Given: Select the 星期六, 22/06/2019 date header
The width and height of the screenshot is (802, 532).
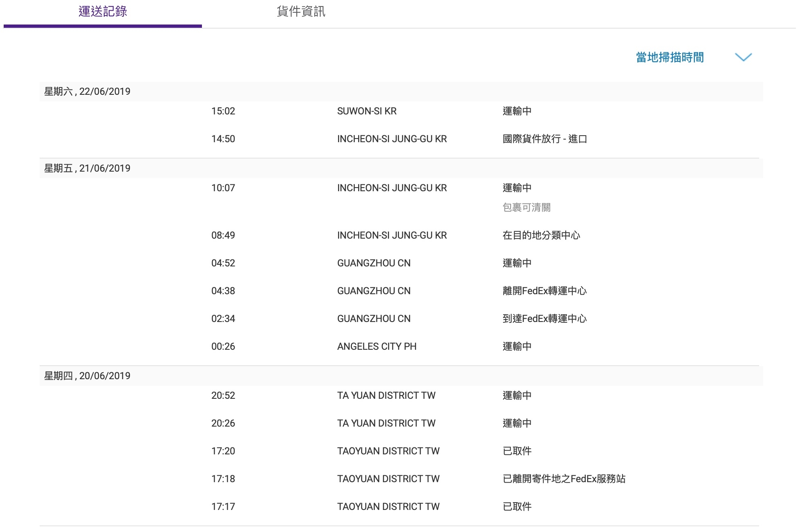Looking at the screenshot, I should (87, 92).
